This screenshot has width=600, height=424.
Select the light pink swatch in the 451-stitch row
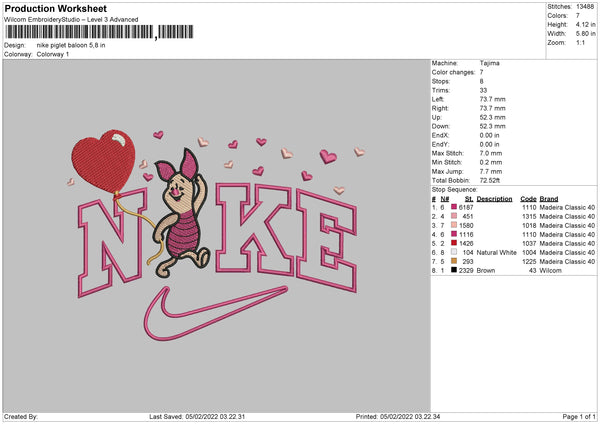click(454, 216)
